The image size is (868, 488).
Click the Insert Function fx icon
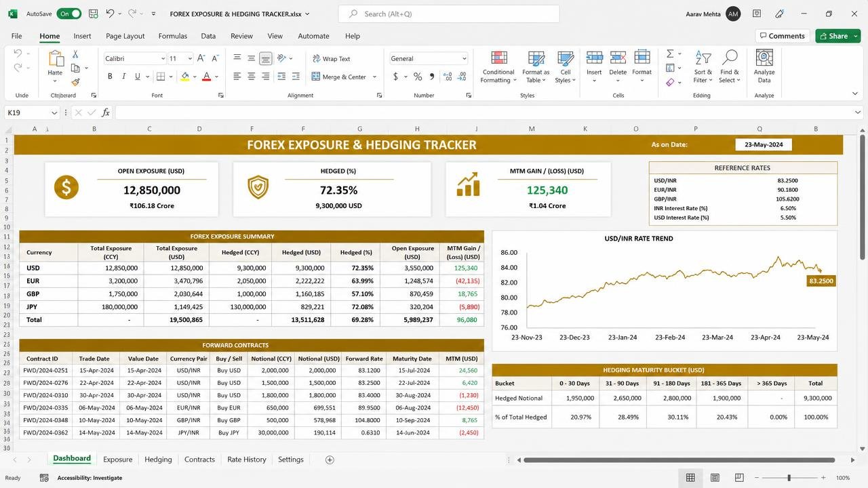tap(105, 113)
